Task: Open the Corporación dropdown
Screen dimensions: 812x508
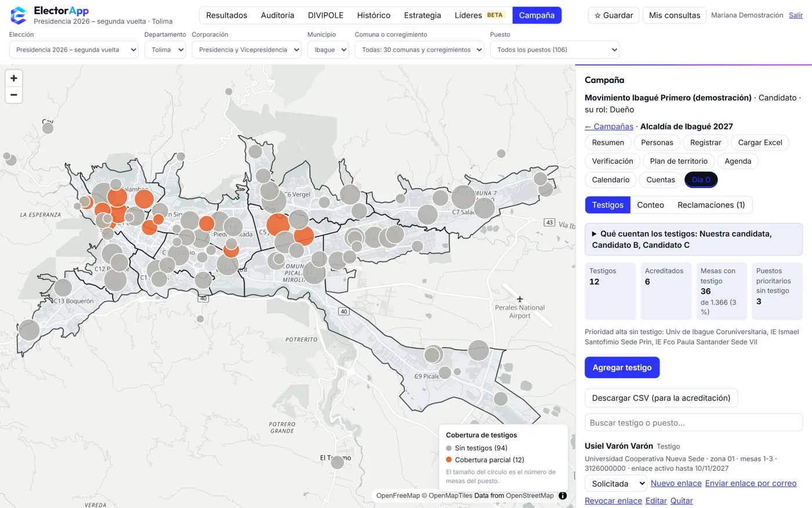Action: (246, 50)
